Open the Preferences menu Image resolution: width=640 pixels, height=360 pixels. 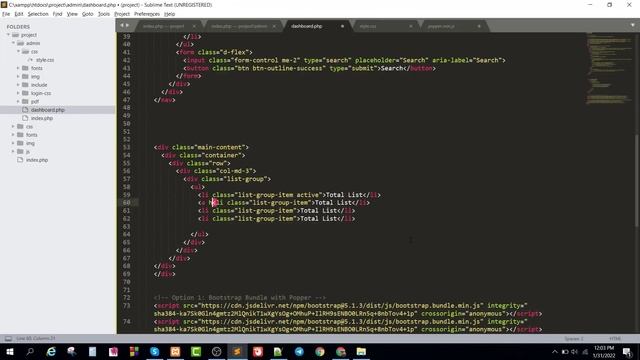(x=147, y=14)
